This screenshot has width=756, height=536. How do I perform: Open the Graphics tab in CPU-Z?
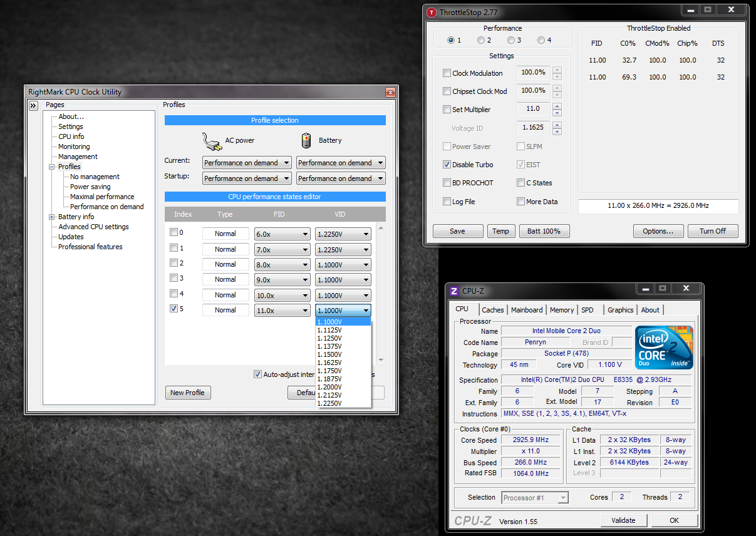point(621,310)
